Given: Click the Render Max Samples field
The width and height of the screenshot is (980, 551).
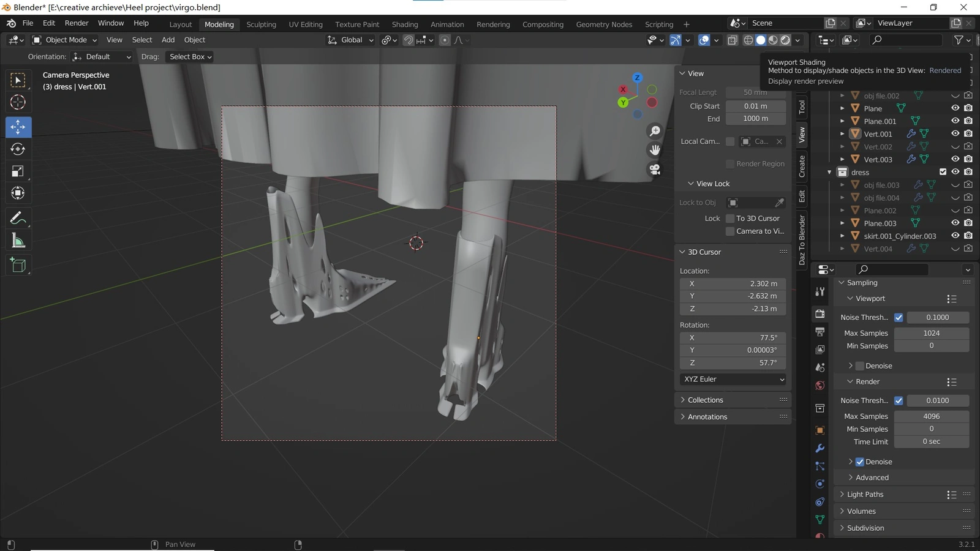Looking at the screenshot, I should pos(931,416).
